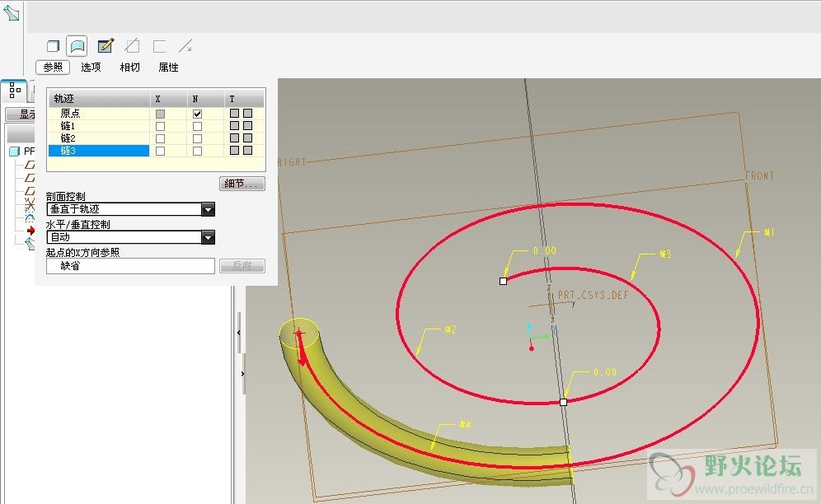Click the lower sash expand arrow
Viewport: 821px width, 504px height.
coord(242,374)
